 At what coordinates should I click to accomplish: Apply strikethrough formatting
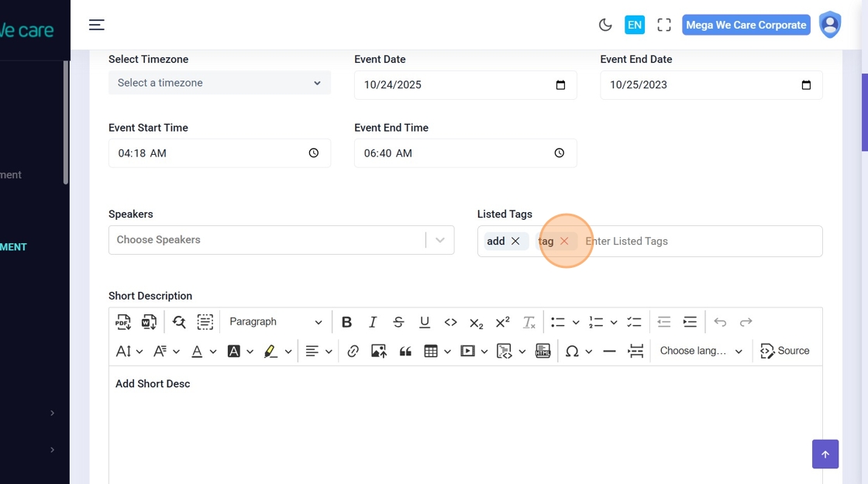pos(398,322)
